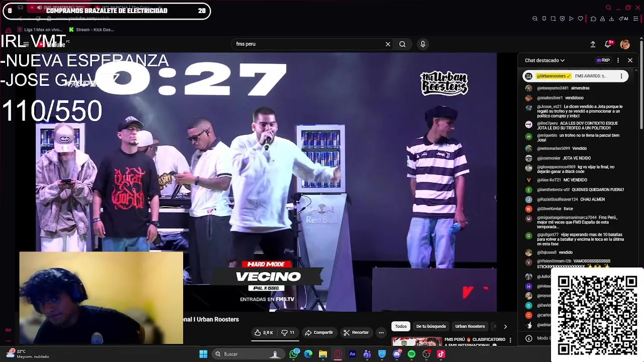Select the De tu búsqueda chip
This screenshot has height=362, width=644.
click(x=431, y=326)
